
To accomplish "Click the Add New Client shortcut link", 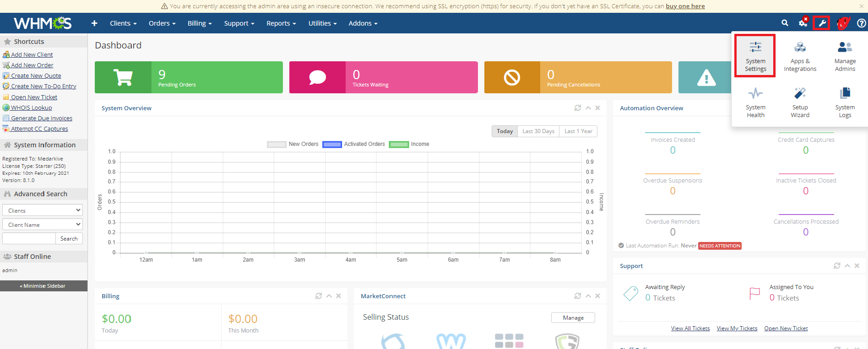I will tap(32, 54).
